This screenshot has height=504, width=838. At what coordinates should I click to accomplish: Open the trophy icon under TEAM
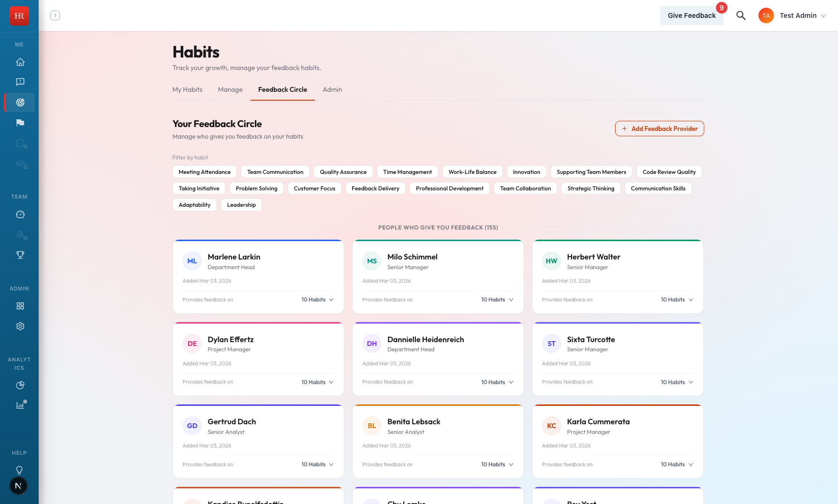20,255
